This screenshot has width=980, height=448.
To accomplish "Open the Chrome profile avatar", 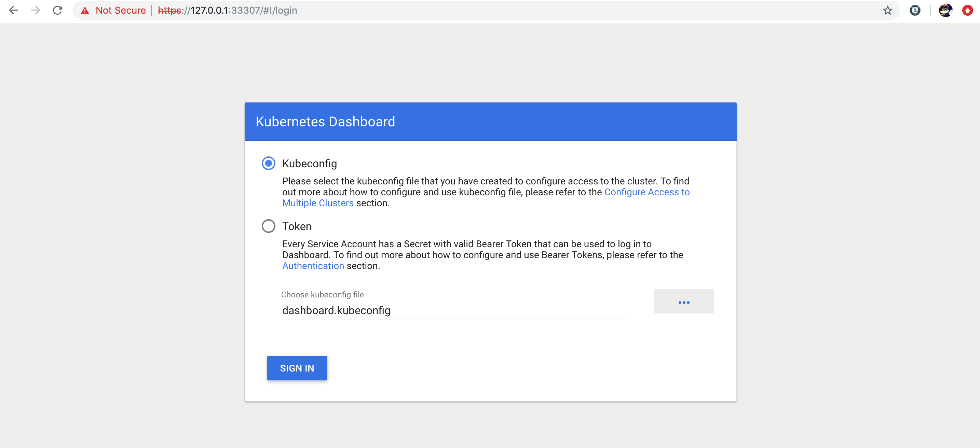I will click(945, 10).
